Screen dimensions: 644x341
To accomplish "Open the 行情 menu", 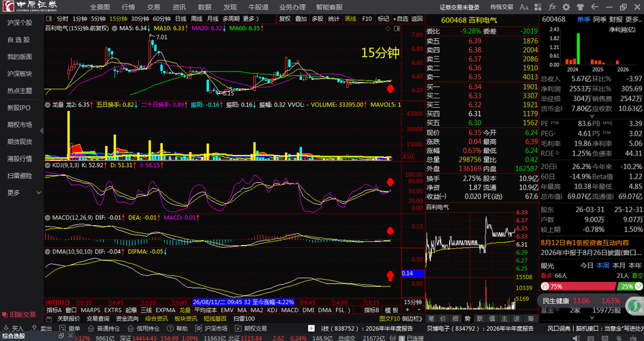I will [128, 8].
